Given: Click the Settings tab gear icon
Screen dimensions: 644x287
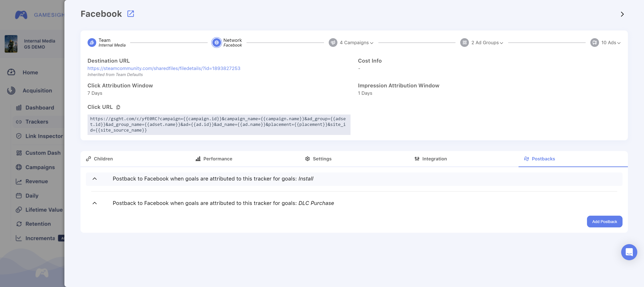Looking at the screenshot, I should coord(308,159).
